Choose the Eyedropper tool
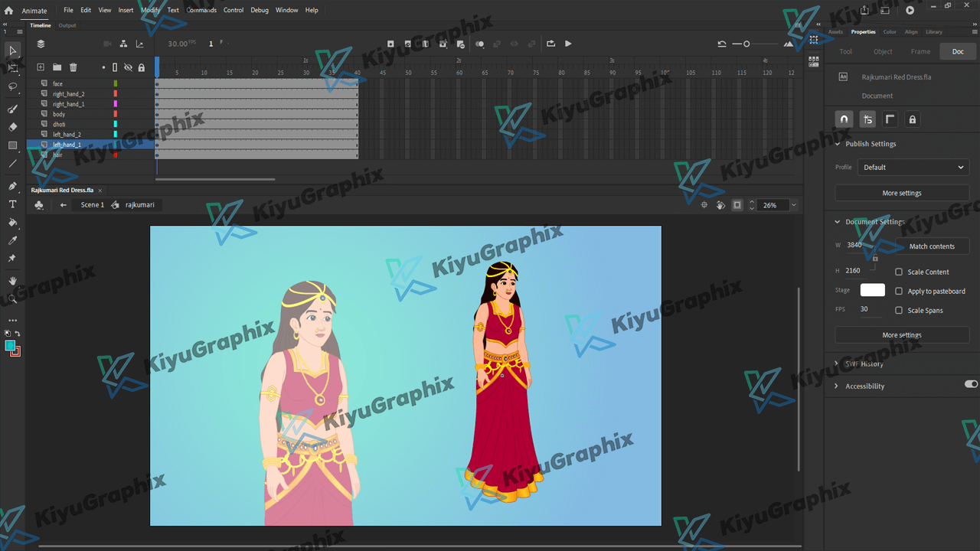 [x=12, y=241]
